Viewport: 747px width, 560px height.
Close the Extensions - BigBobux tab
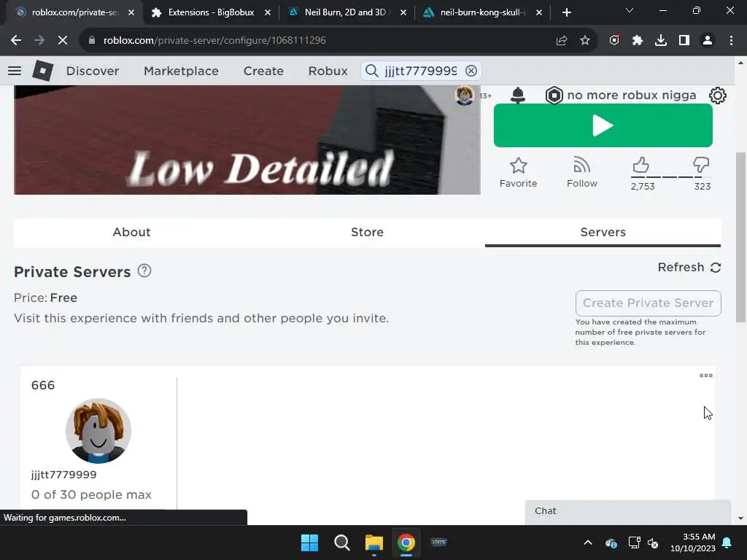[x=268, y=12]
